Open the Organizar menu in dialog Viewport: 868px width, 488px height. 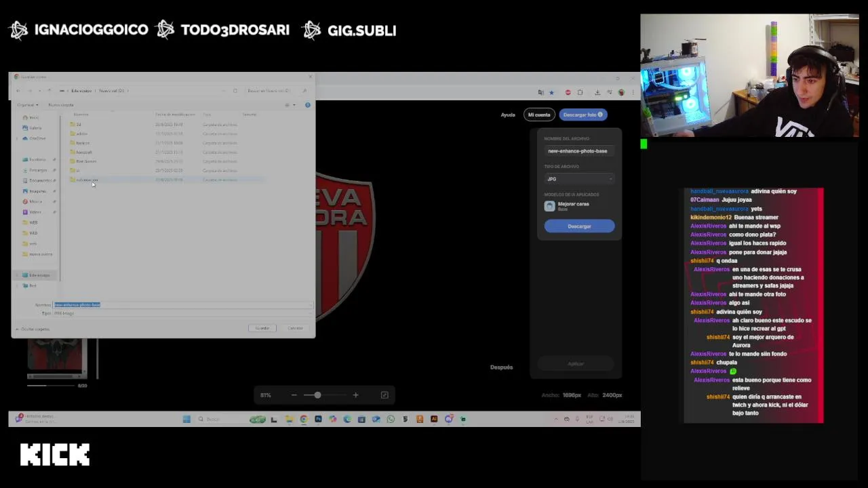27,105
